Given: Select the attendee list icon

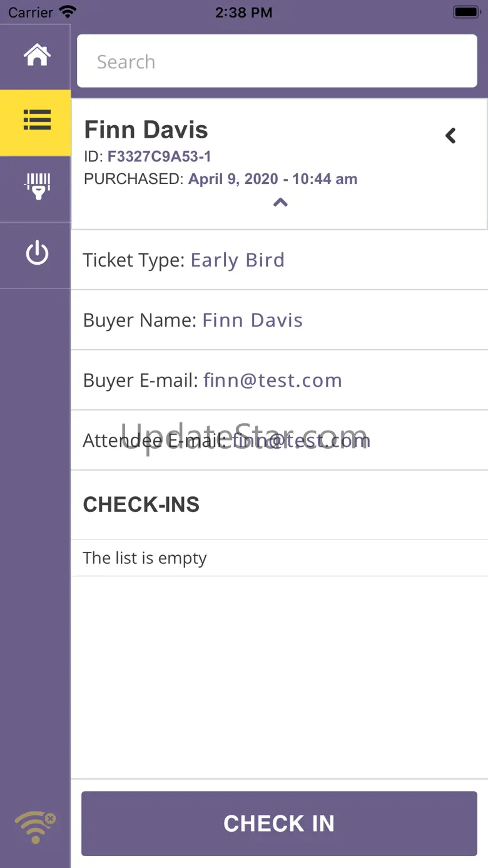Looking at the screenshot, I should (x=37, y=120).
